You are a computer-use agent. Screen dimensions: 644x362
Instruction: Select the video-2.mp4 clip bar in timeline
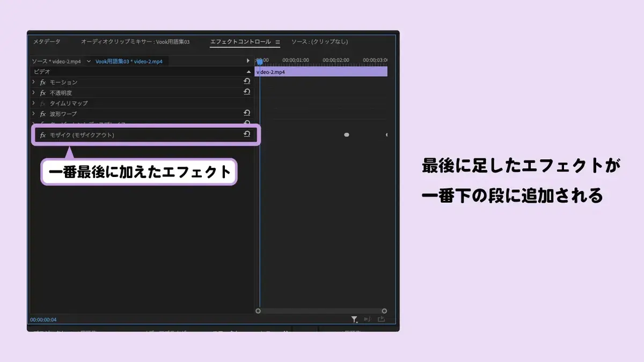(x=321, y=71)
